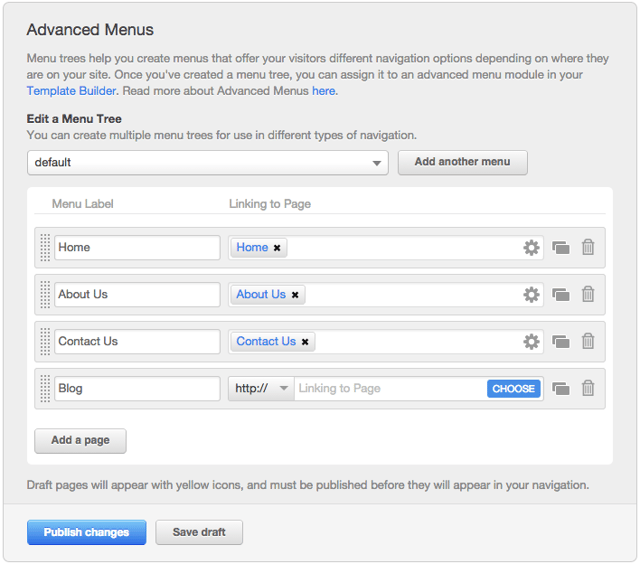Click the gear icon in About Us row
Viewport: 640px width, 564px height.
[x=531, y=294]
